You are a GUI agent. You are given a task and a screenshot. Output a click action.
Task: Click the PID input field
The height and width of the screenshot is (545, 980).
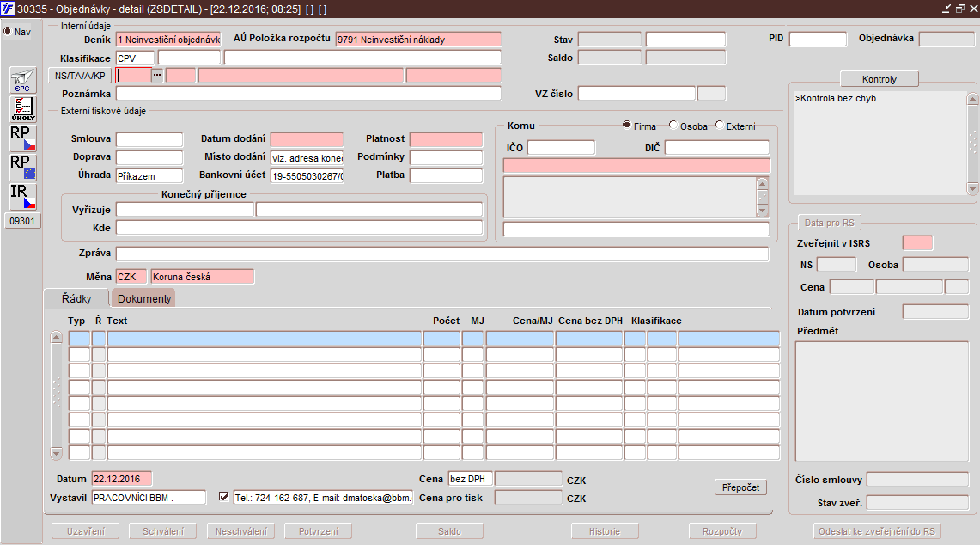[x=818, y=39]
